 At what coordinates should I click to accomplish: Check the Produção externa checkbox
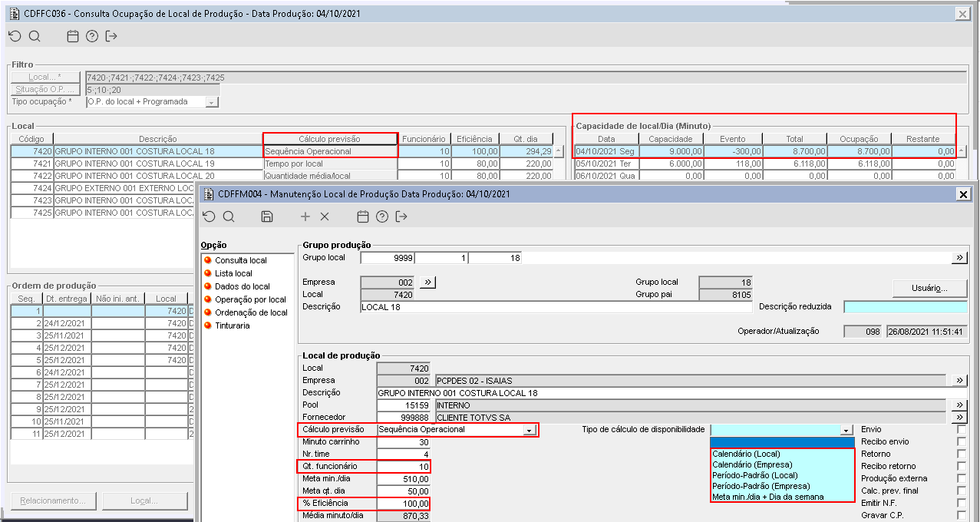962,478
